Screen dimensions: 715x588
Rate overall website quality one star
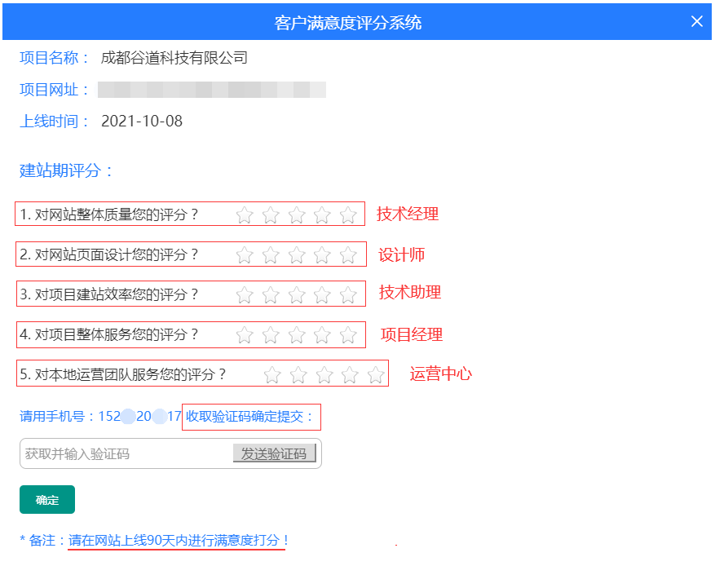245,215
